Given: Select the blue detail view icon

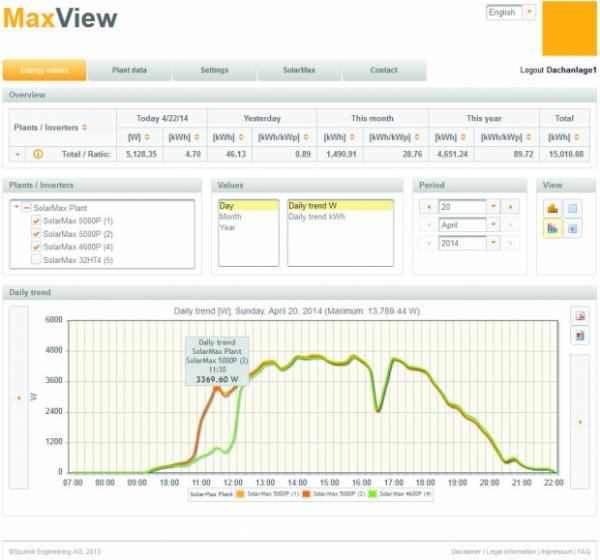Looking at the screenshot, I should 572,229.
